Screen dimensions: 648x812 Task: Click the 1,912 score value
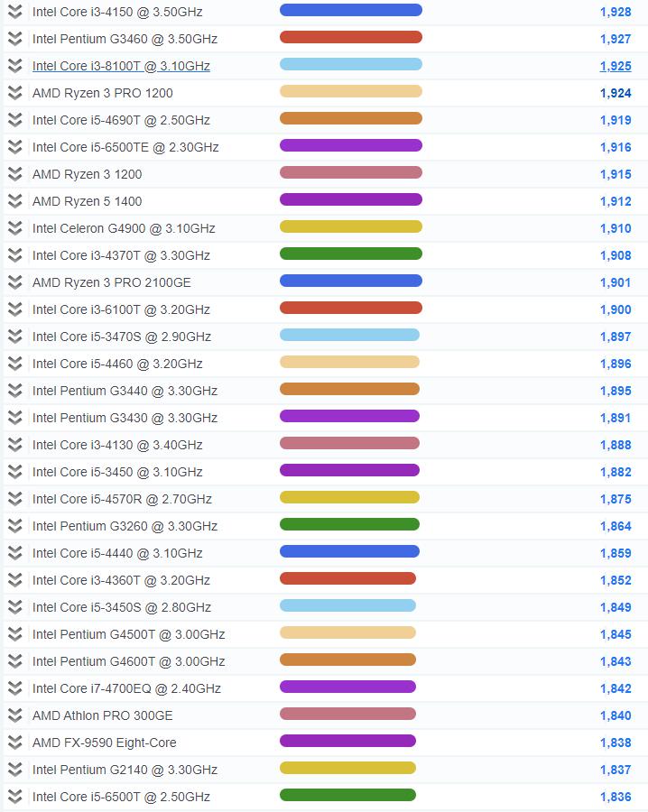click(616, 201)
